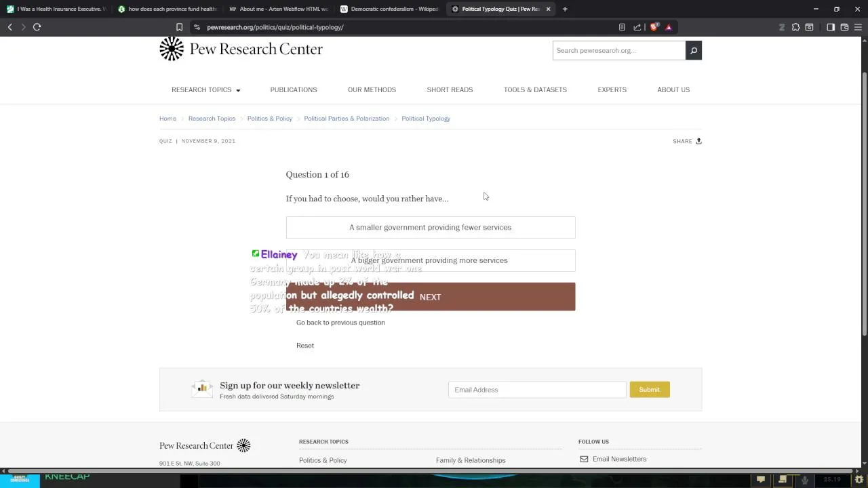The height and width of the screenshot is (488, 868).
Task: Open Brave Shields lion icon
Action: click(654, 27)
